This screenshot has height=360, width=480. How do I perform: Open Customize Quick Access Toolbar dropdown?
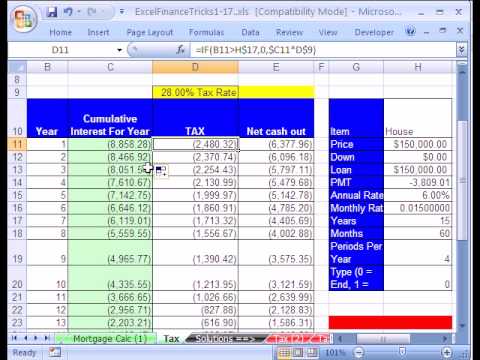point(122,12)
